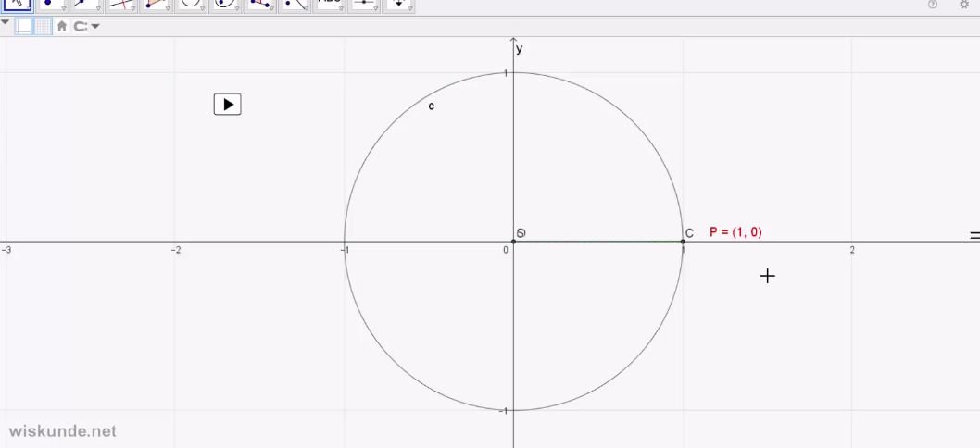980x448 pixels.
Task: Select the Polygon tool
Action: 157,5
